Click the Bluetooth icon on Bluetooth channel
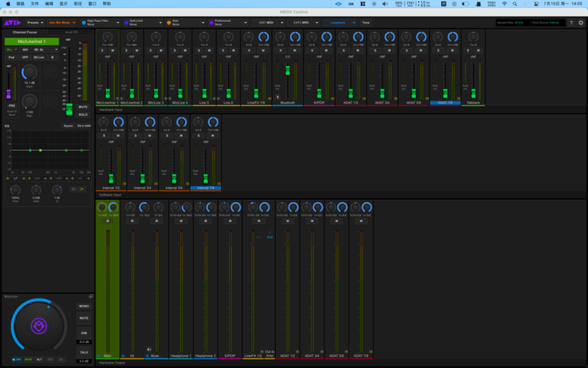 (x=277, y=97)
